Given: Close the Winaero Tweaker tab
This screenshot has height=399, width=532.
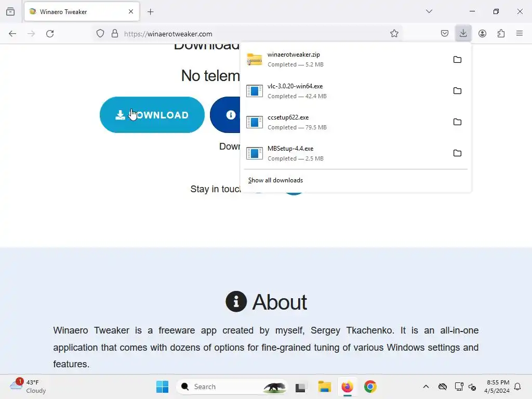Looking at the screenshot, I should pos(130,11).
